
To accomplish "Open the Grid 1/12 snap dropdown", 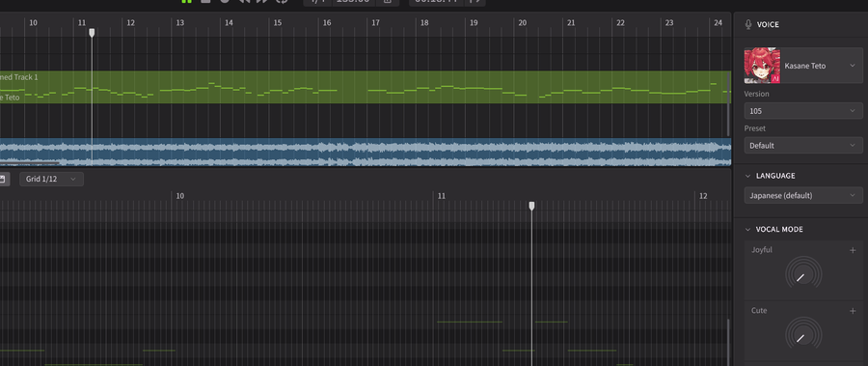I will (x=51, y=179).
